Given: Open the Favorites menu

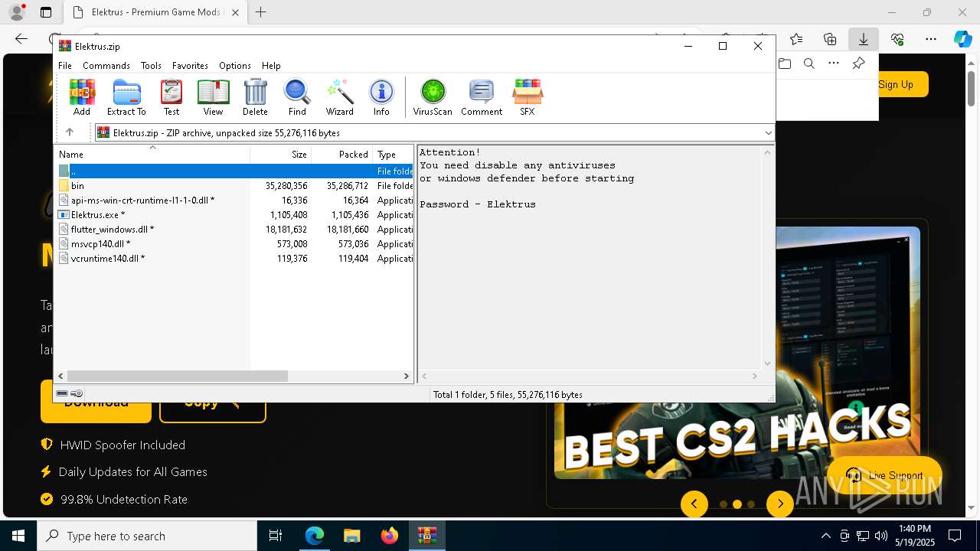Looking at the screenshot, I should point(190,66).
